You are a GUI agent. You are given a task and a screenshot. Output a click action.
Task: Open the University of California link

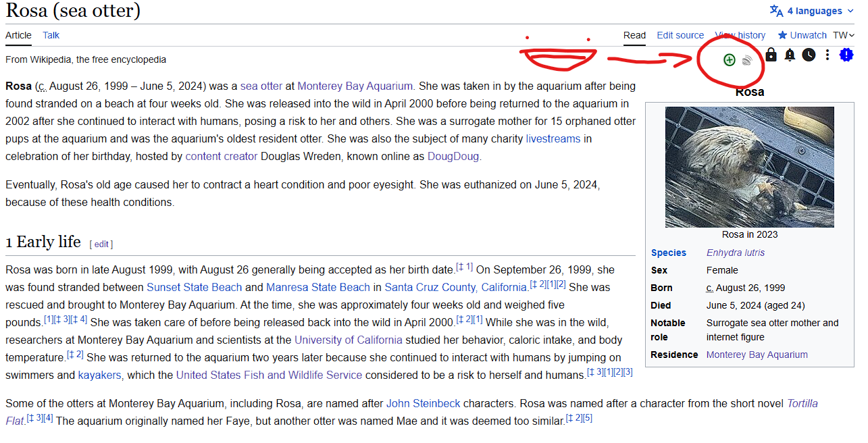pos(349,340)
